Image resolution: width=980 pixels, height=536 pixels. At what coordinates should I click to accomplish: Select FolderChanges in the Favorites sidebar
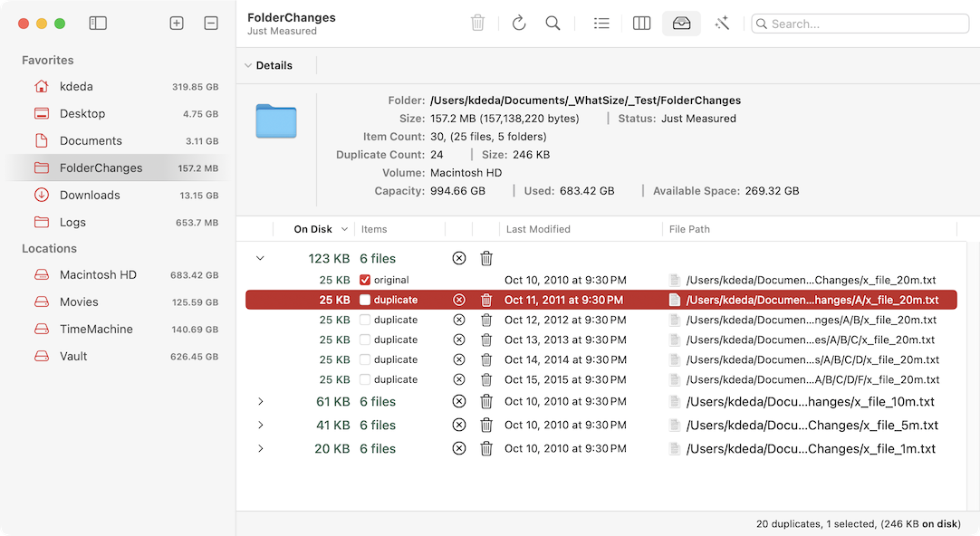click(x=100, y=167)
